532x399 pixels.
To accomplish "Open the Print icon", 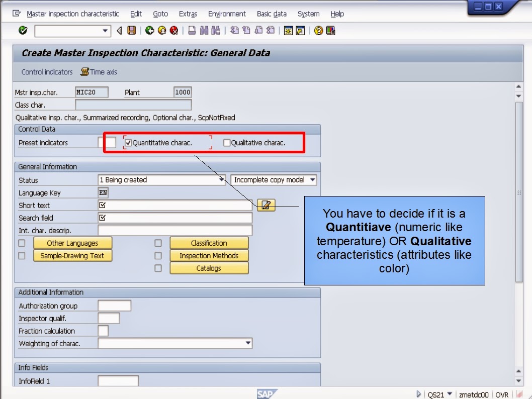I will (193, 30).
